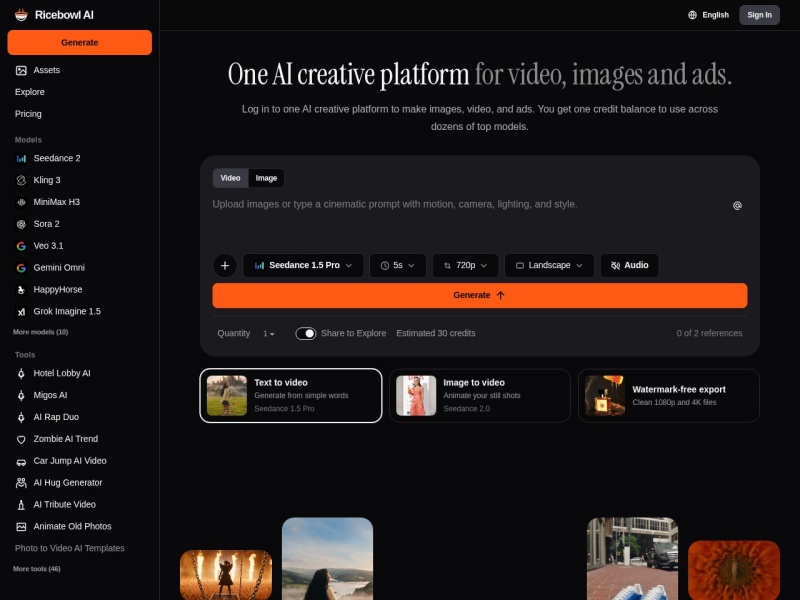Open the More models (10) link
Screen dimensions: 800x600
pos(40,332)
